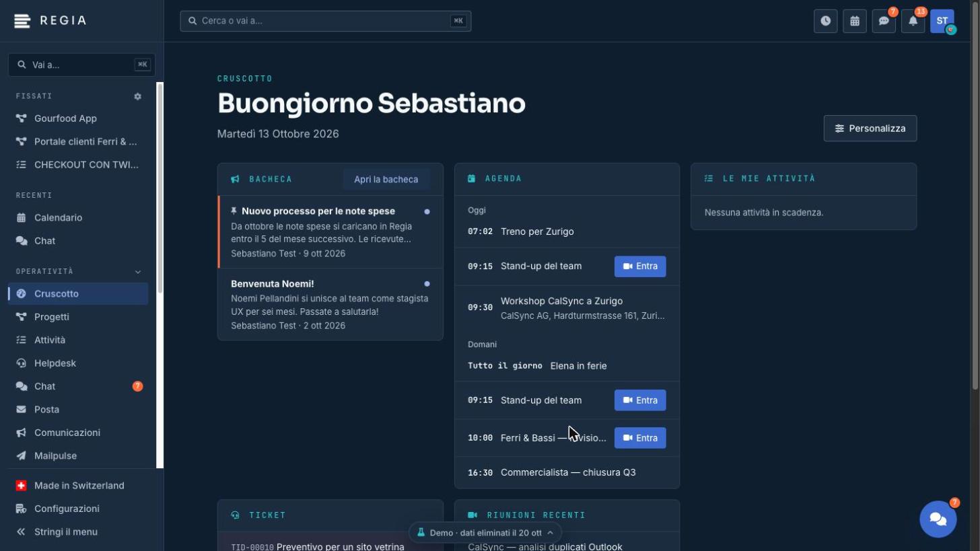Focus the sidebar 'Vai a...' search field

[x=81, y=65]
